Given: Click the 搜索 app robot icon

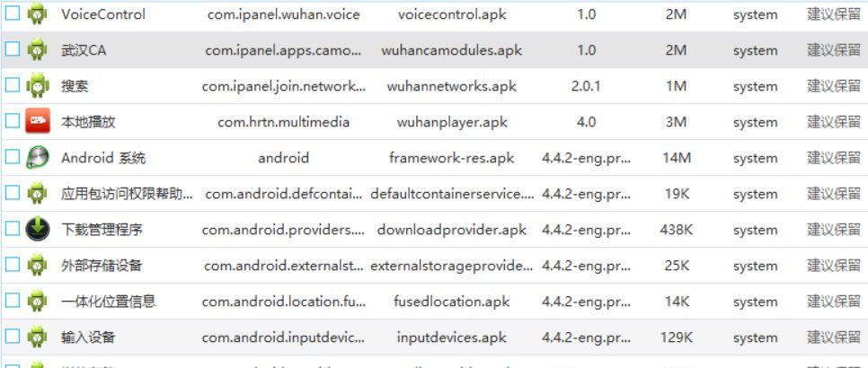Looking at the screenshot, I should click(37, 85).
